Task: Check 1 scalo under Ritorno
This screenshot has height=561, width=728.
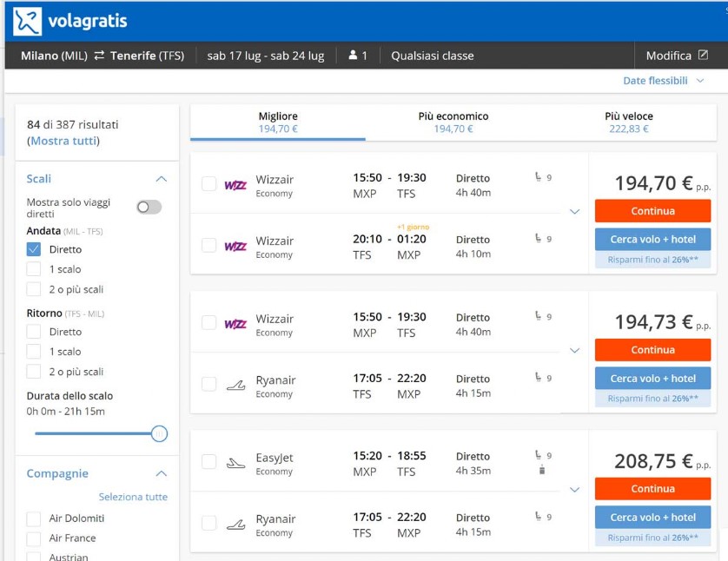Action: point(33,352)
